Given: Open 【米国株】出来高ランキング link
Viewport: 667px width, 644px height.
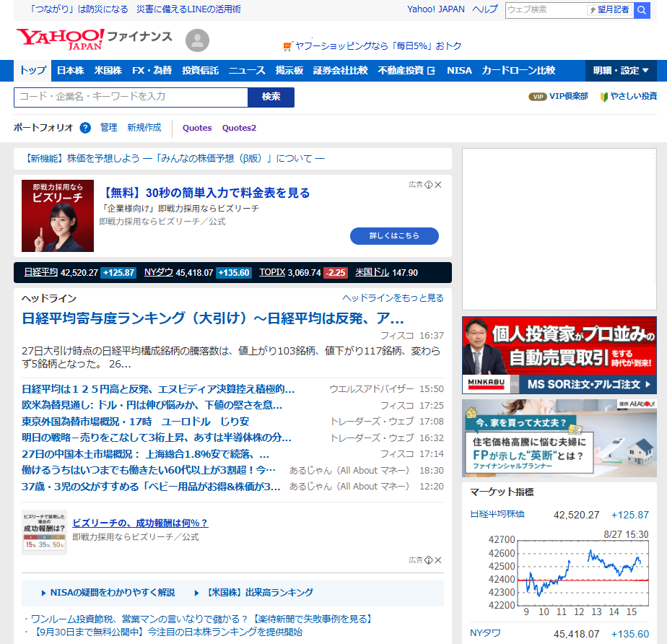Looking at the screenshot, I should (x=258, y=593).
